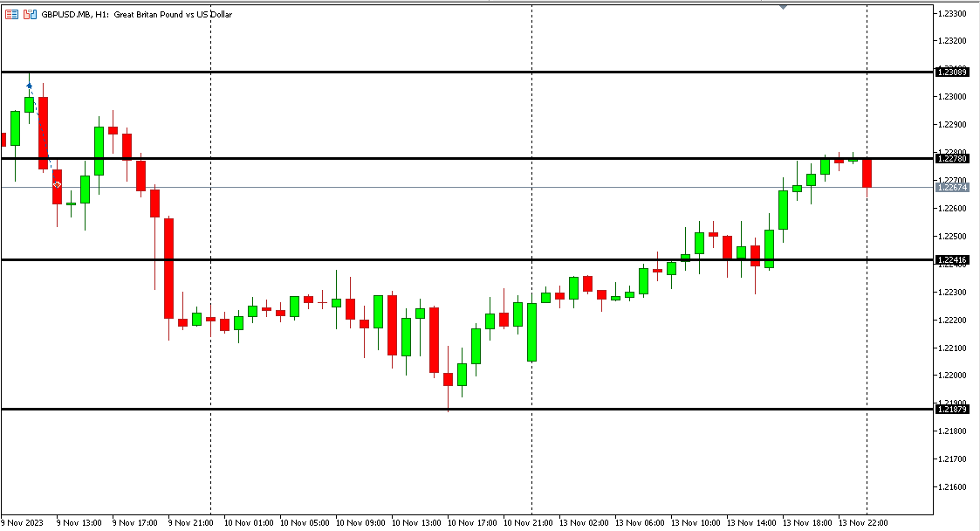Viewport: 980px width, 531px height.
Task: Click the 13 Nov 06:00 time label
Action: tap(640, 523)
